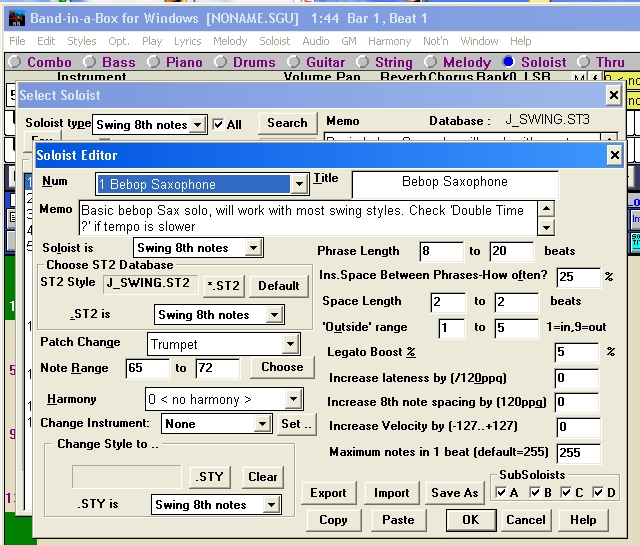The width and height of the screenshot is (640, 545).
Task: Click the .STY button
Action: (210, 477)
